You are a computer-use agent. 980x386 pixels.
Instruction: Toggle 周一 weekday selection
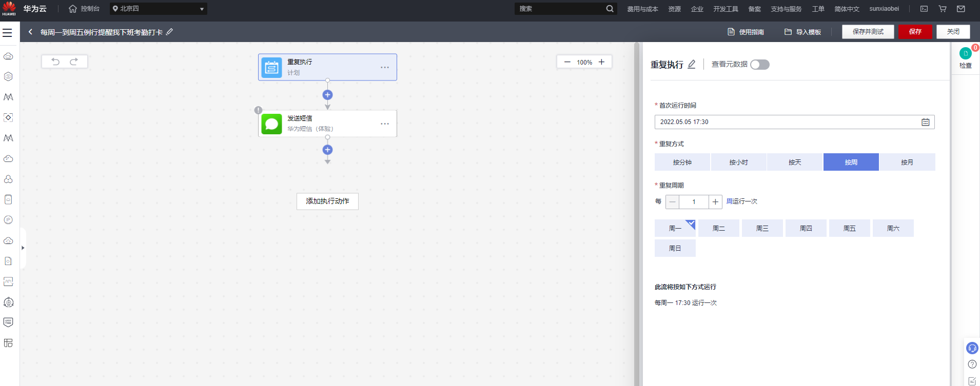point(675,228)
